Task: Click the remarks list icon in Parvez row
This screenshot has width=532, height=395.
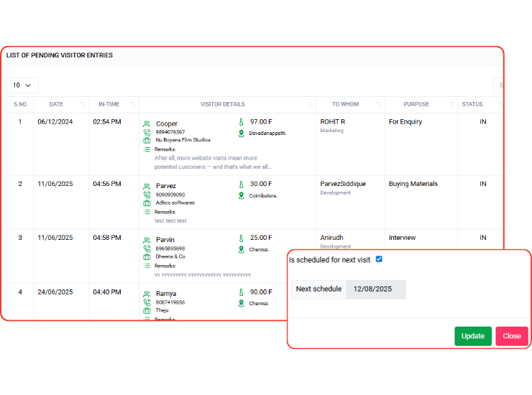Action: [x=147, y=212]
